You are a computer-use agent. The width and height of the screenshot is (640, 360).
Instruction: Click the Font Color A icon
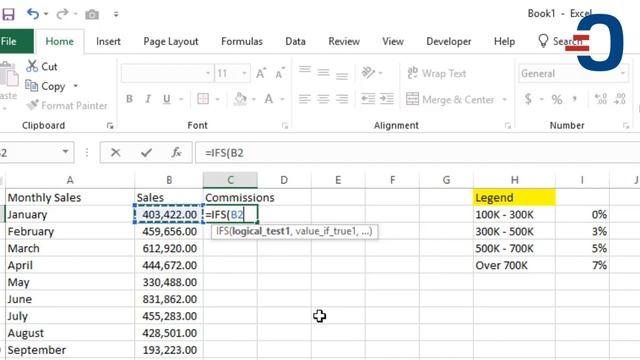coord(269,99)
